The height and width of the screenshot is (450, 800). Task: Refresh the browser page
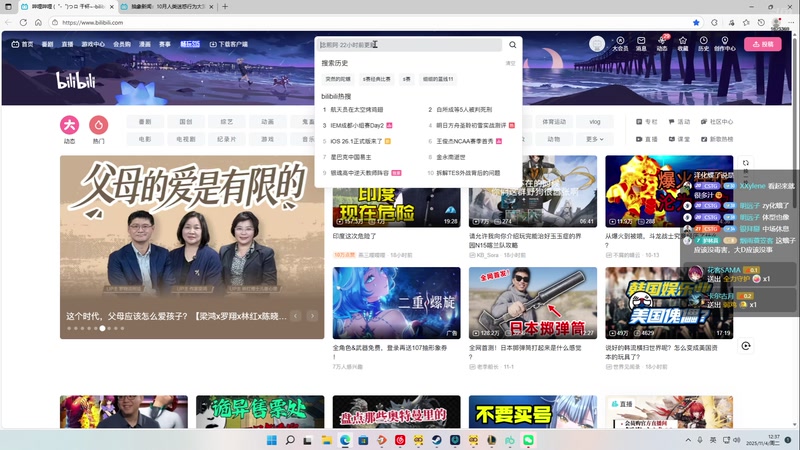coord(23,22)
